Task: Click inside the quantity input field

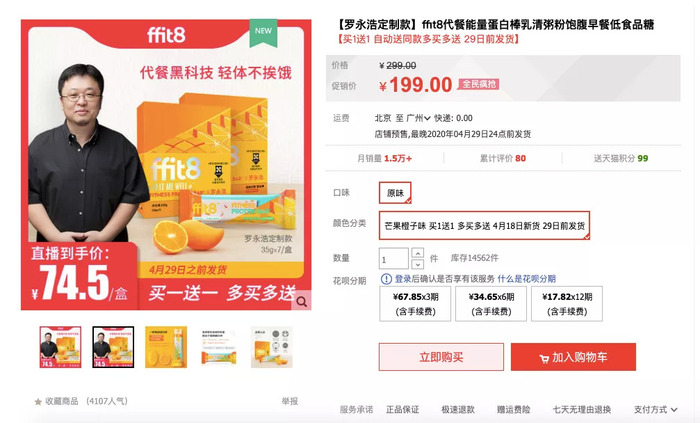Action: pos(394,259)
